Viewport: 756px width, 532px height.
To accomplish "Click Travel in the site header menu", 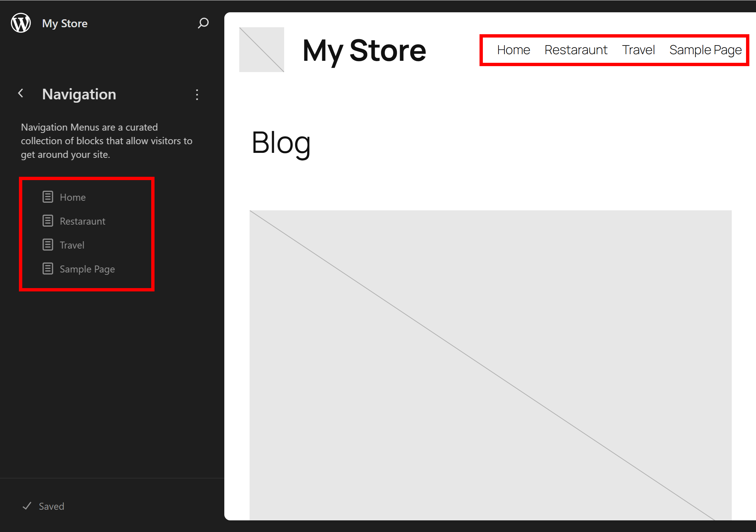I will [638, 50].
